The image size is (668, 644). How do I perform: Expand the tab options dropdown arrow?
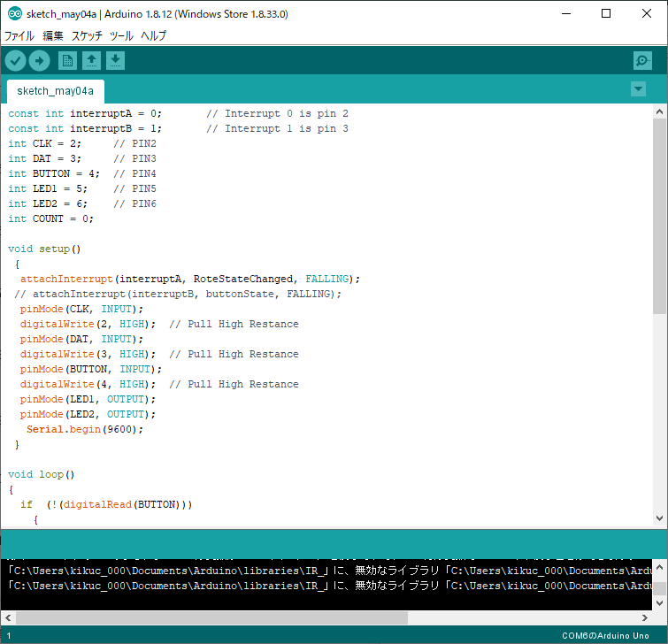pos(638,89)
